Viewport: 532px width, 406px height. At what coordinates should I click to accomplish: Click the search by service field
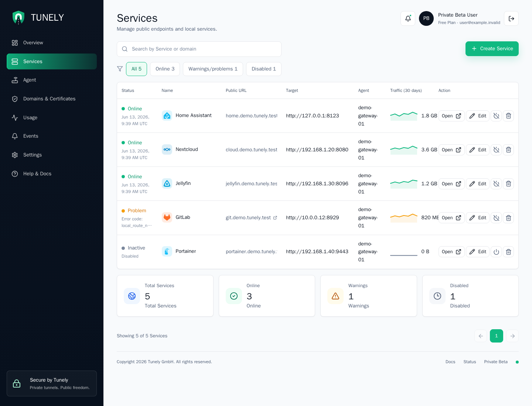click(x=199, y=49)
